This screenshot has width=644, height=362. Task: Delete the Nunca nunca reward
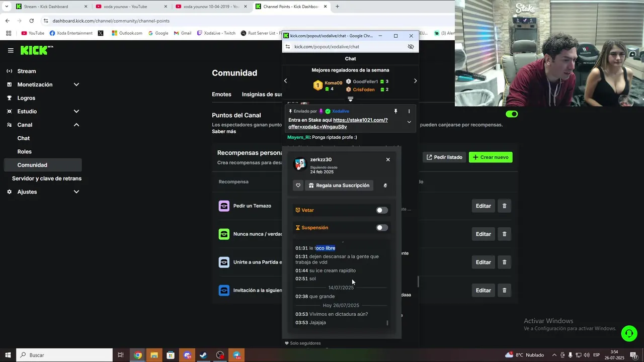point(505,234)
